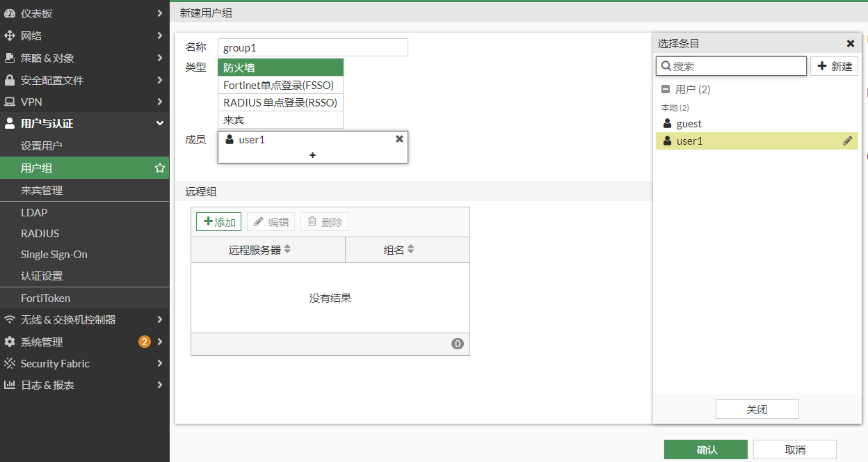Screen dimensions: 868x462
Task: Click the 编辑 button
Action: (271, 222)
